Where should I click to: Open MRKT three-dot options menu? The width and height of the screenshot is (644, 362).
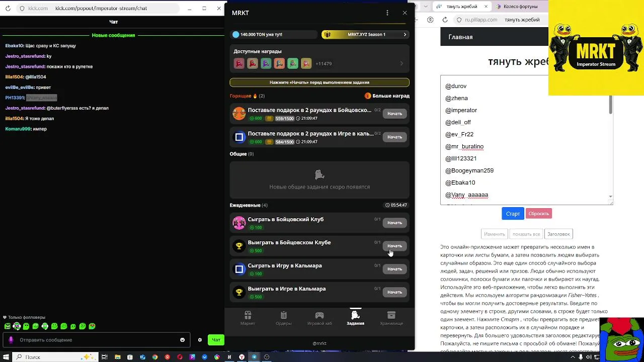(387, 13)
